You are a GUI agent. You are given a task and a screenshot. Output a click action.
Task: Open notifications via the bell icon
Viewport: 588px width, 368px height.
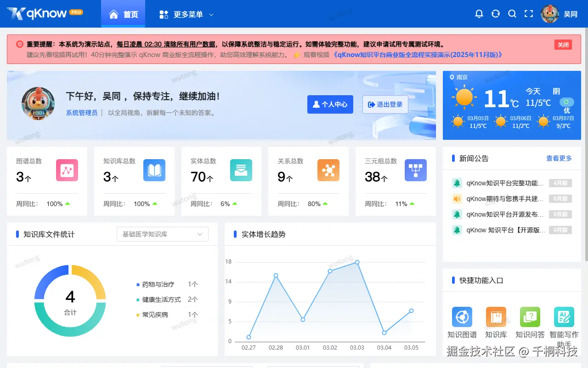coord(479,14)
